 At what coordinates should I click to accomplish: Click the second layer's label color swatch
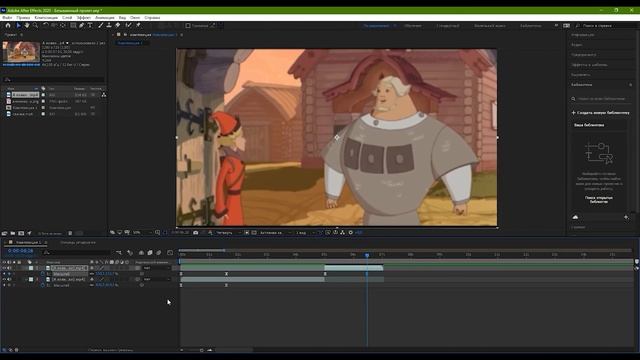31,280
